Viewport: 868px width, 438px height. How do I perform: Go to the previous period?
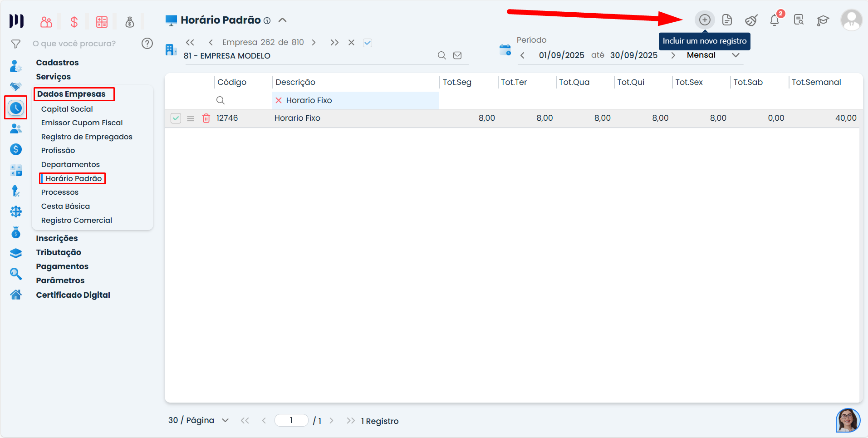(522, 55)
